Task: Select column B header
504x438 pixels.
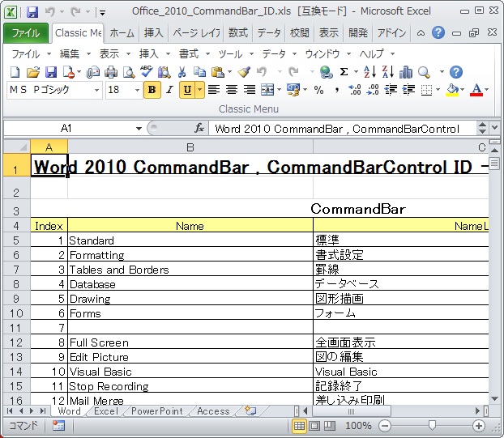Action: click(x=190, y=147)
